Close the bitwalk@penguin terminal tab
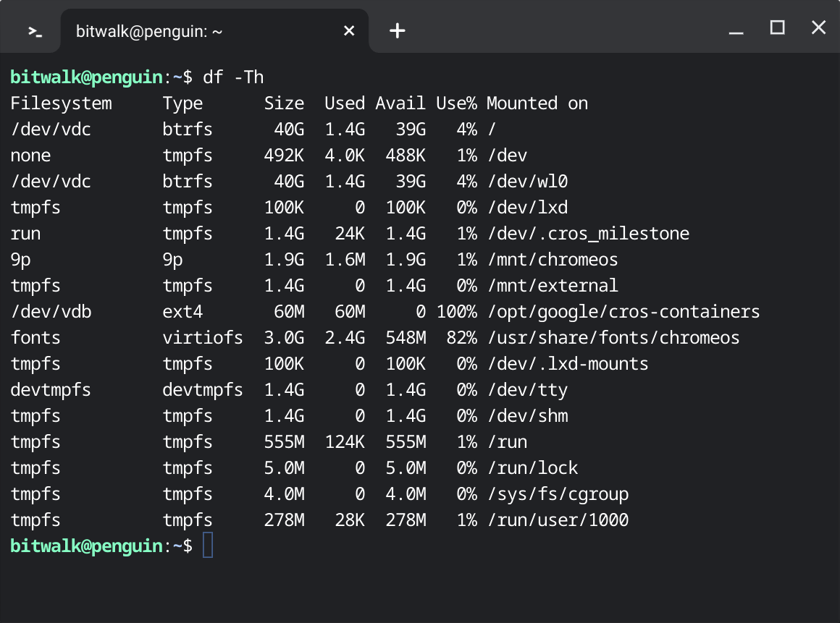The image size is (840, 623). point(349,31)
